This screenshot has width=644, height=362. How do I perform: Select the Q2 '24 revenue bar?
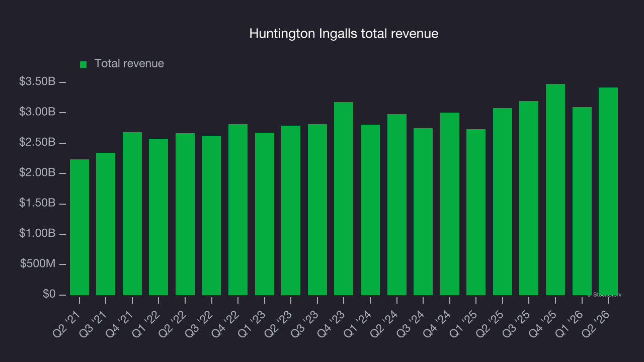tap(397, 205)
